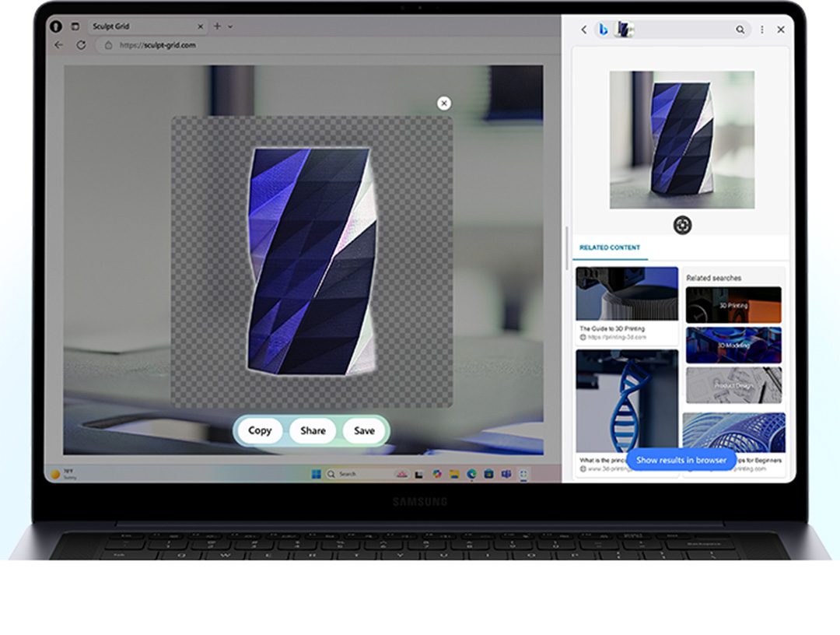Click the visual search crop target icon
840x635 pixels.
(682, 225)
